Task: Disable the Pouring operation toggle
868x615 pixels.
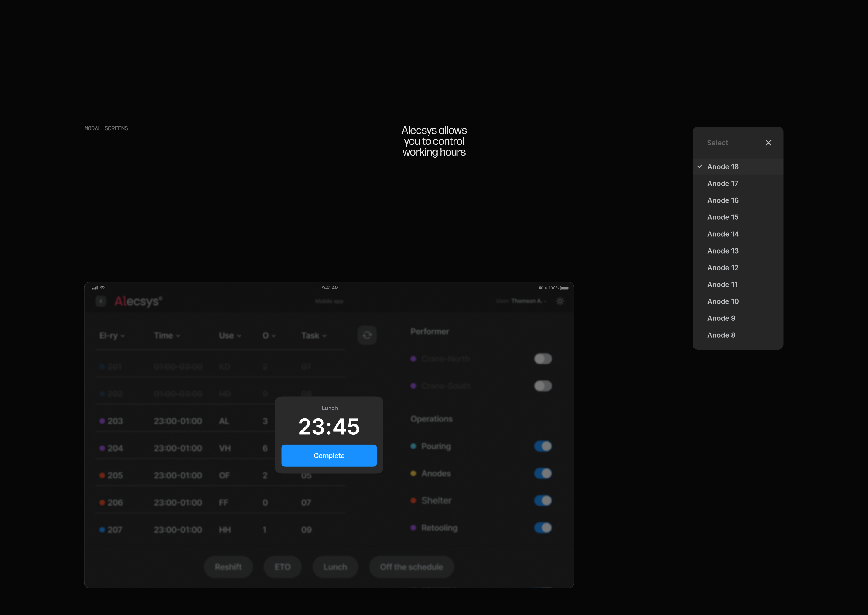Action: 542,446
